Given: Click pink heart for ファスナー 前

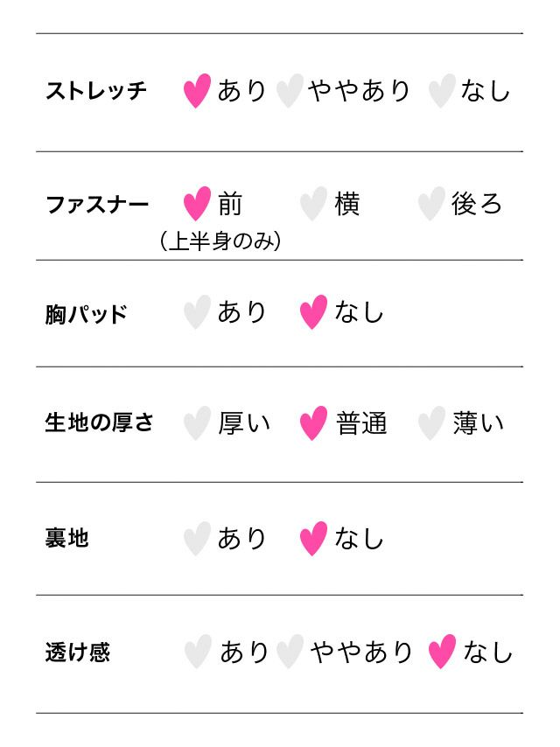Looking at the screenshot, I should click(198, 204).
